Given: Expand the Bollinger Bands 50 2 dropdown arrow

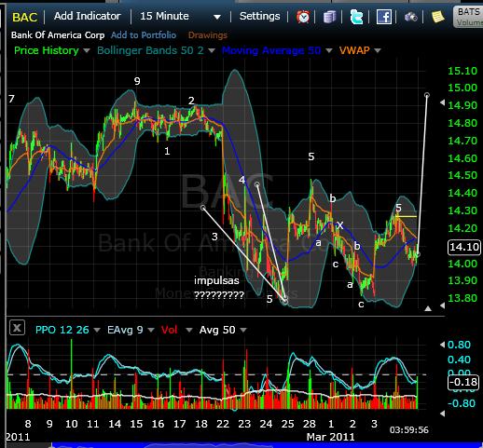Looking at the screenshot, I should coord(212,50).
